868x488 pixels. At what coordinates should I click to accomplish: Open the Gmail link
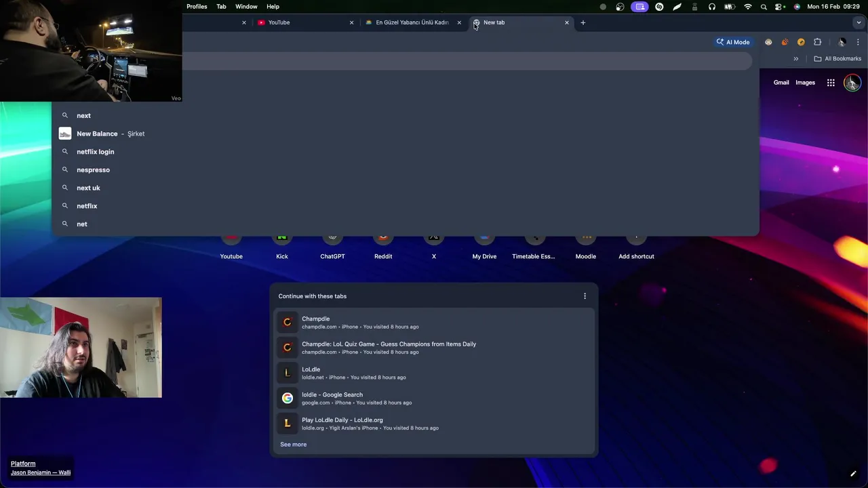(781, 83)
